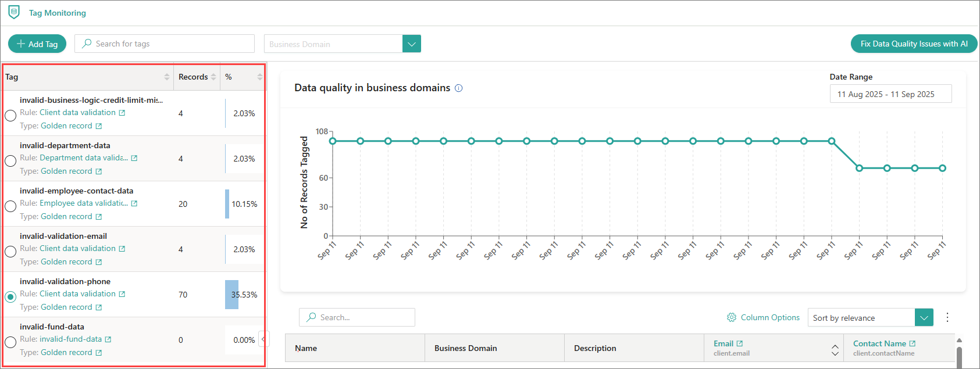980x369 pixels.
Task: Click sort icon on Records column header
Action: pos(213,77)
